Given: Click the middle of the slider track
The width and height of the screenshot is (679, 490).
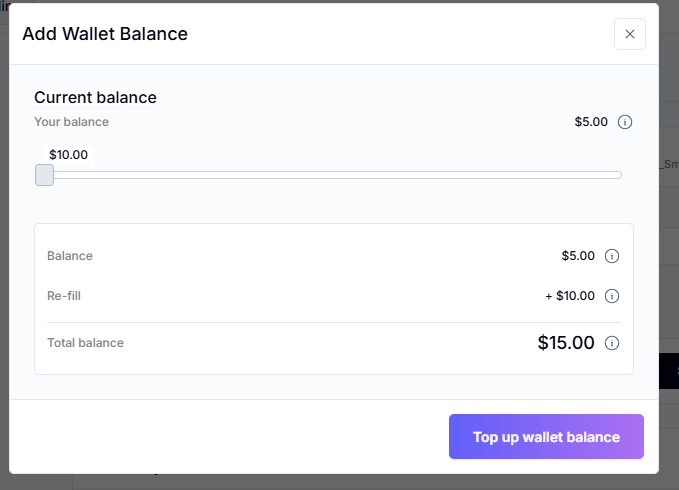Looking at the screenshot, I should [x=335, y=175].
